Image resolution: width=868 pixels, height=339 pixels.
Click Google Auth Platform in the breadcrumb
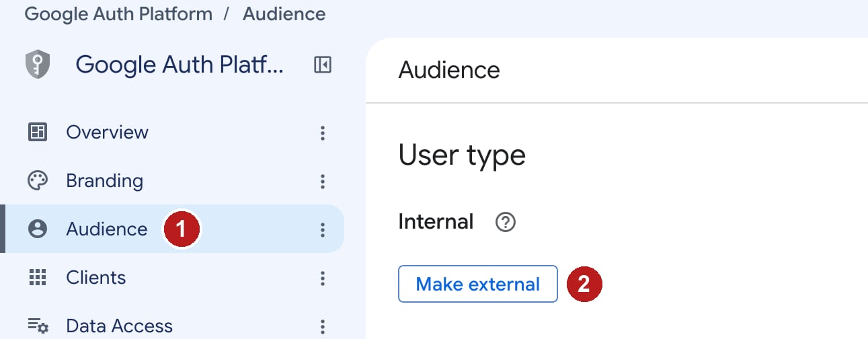coord(118,13)
